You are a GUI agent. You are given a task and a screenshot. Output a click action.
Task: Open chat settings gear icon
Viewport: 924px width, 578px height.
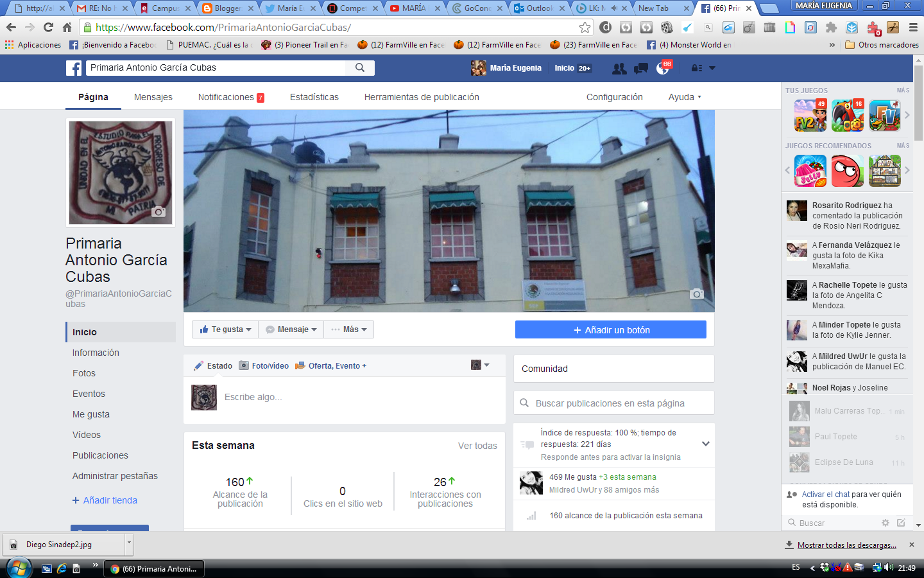(886, 523)
